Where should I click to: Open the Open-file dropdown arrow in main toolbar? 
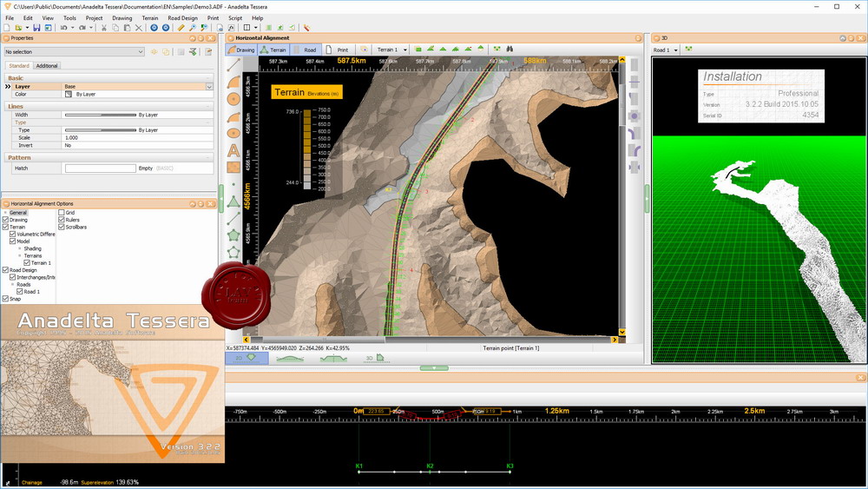27,28
